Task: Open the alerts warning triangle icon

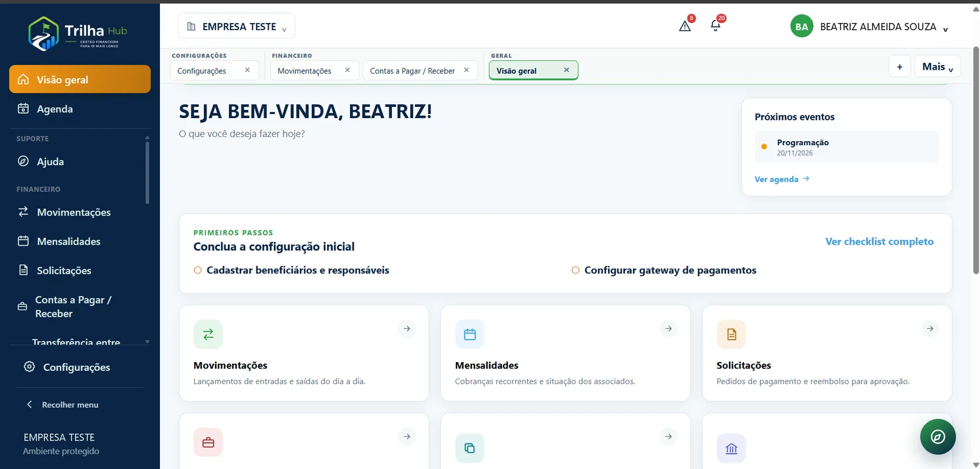Action: pos(685,26)
